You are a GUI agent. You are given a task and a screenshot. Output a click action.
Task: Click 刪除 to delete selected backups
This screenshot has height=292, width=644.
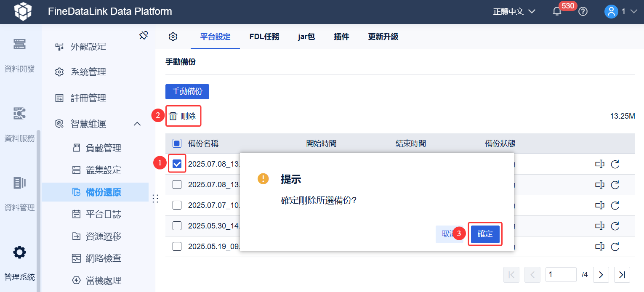coord(183,116)
